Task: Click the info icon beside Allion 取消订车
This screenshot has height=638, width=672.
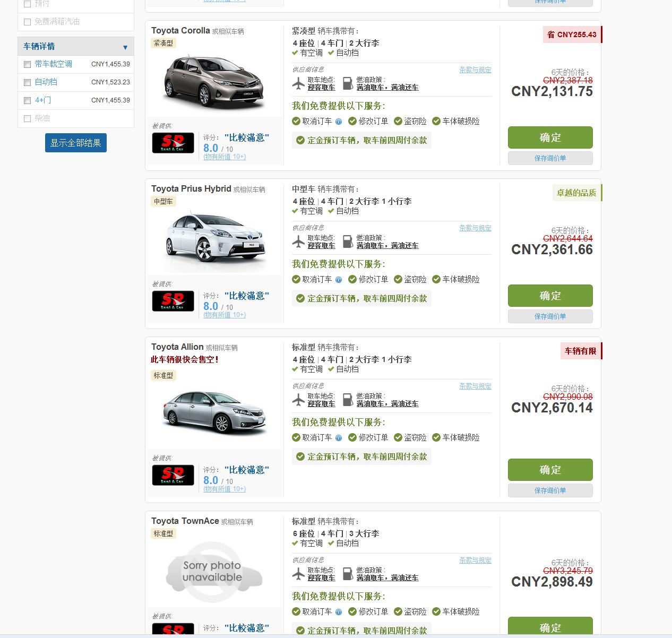Action: (339, 438)
